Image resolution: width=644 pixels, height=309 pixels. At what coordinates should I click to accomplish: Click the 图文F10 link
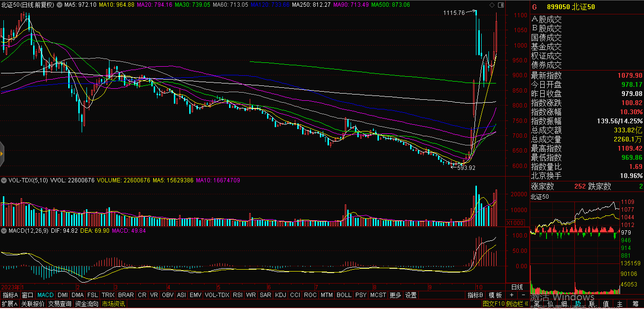coord(494,304)
